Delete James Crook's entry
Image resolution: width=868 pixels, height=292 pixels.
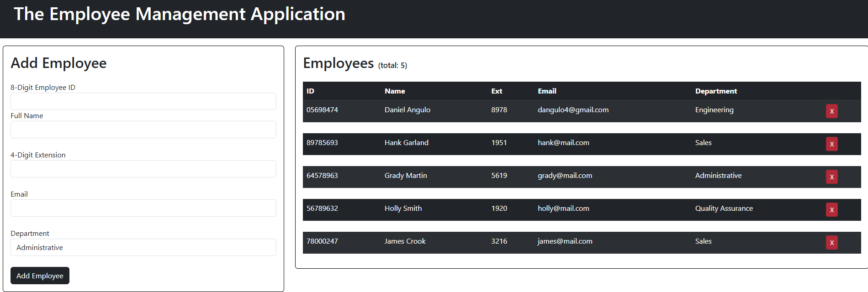(831, 243)
